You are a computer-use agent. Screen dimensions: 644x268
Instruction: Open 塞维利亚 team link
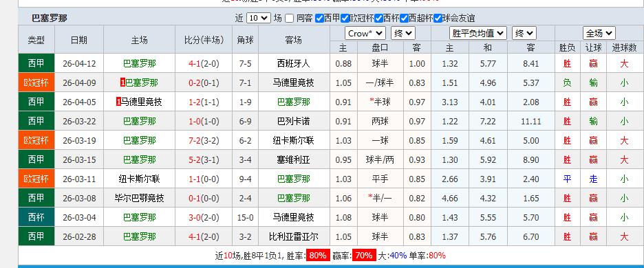click(x=294, y=159)
